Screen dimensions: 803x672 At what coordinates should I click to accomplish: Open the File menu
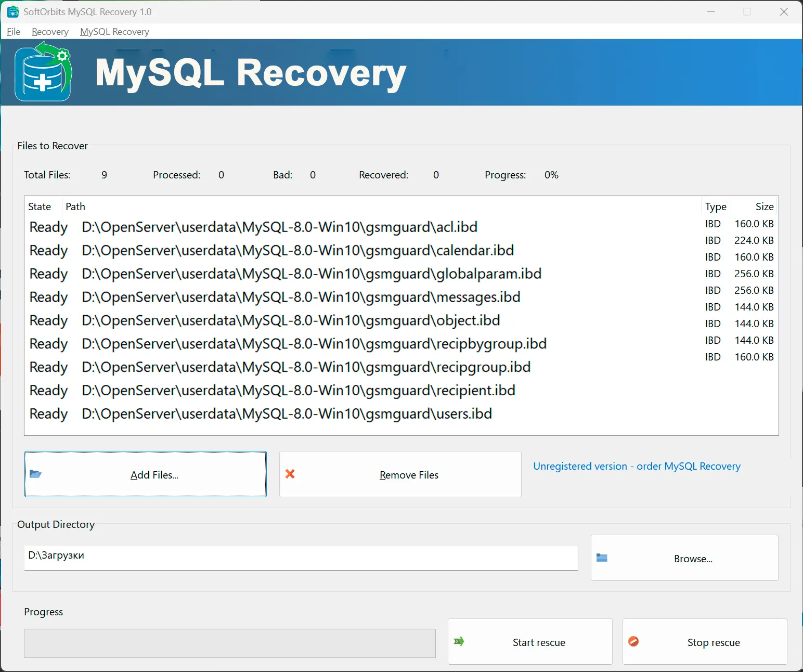click(x=13, y=32)
